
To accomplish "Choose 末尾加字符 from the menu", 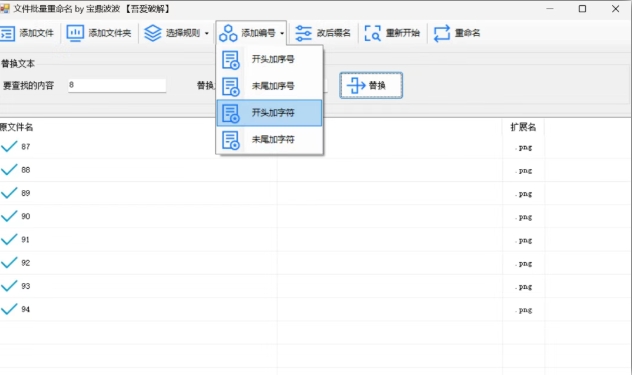I will (269, 140).
